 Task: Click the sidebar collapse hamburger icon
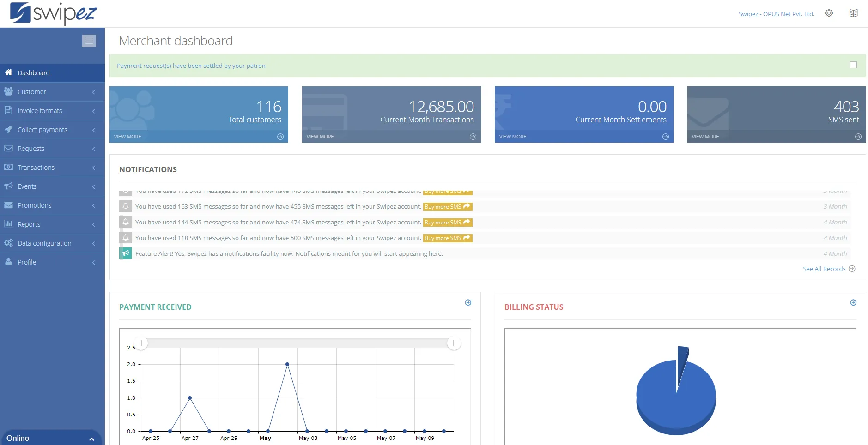89,41
